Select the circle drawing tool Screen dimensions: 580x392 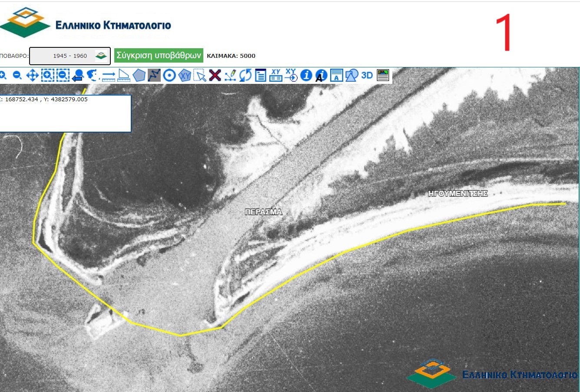[169, 75]
